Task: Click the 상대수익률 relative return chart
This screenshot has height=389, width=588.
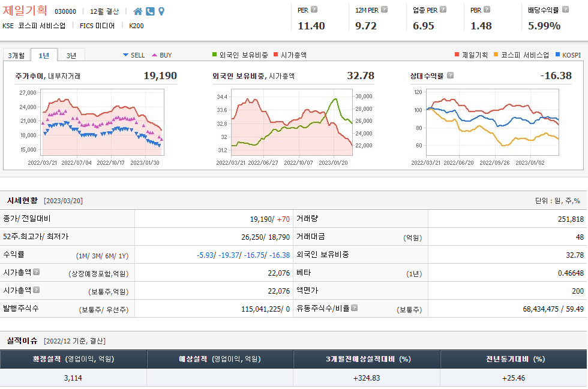Action: click(x=493, y=122)
